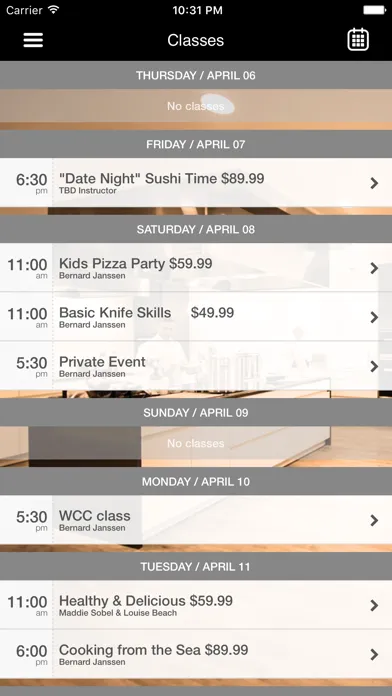Open the WCC class arrow
392x696 pixels.
pos(374,520)
